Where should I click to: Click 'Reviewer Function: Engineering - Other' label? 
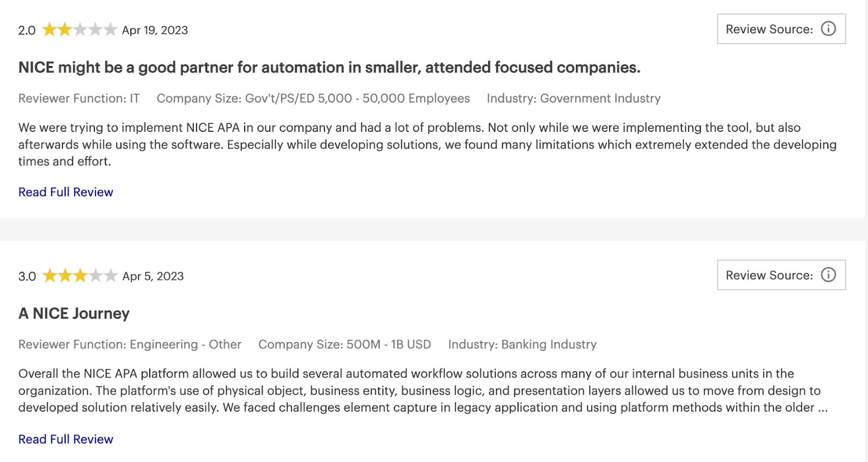click(x=130, y=344)
